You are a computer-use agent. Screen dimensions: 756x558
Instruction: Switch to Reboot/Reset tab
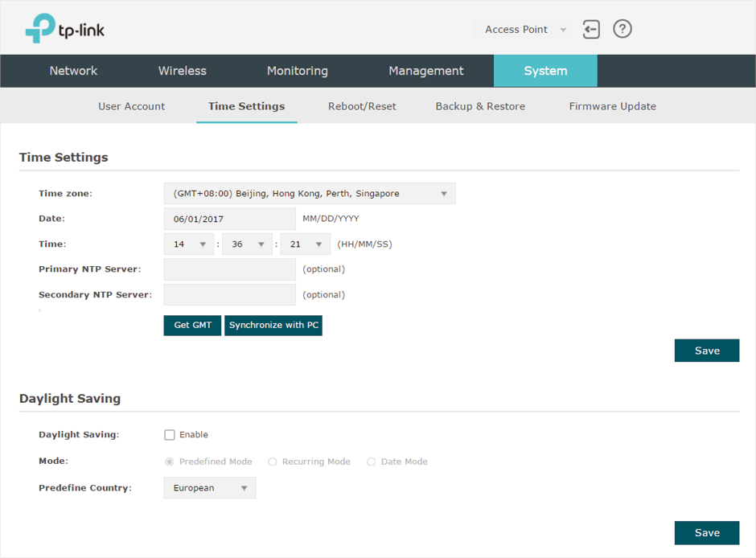[362, 106]
